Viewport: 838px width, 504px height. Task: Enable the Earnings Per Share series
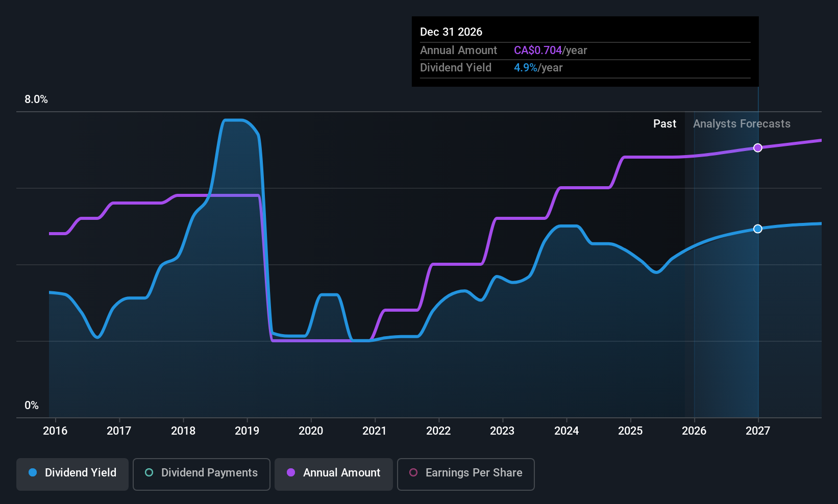coord(465,473)
